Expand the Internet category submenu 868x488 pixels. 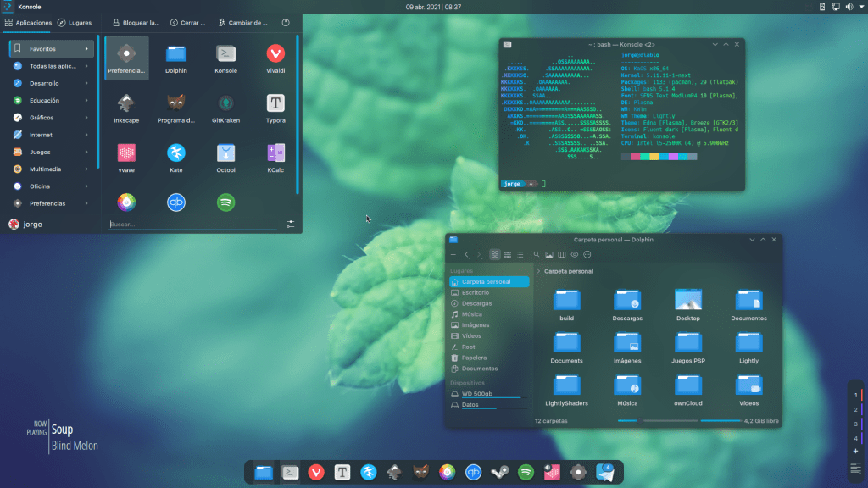[x=51, y=135]
